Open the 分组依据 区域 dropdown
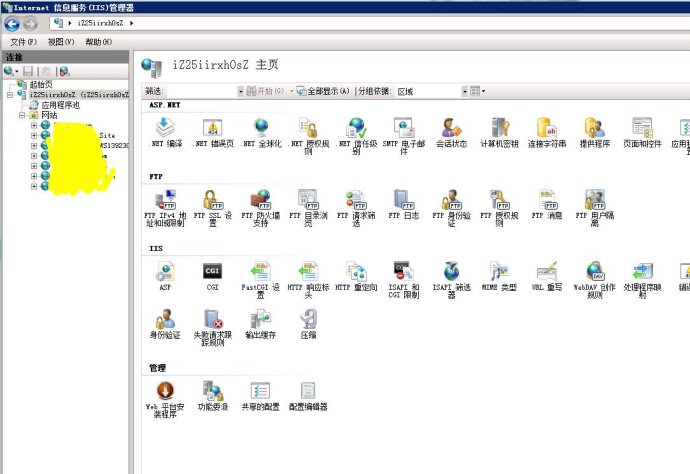690x474 pixels. pyautogui.click(x=464, y=91)
